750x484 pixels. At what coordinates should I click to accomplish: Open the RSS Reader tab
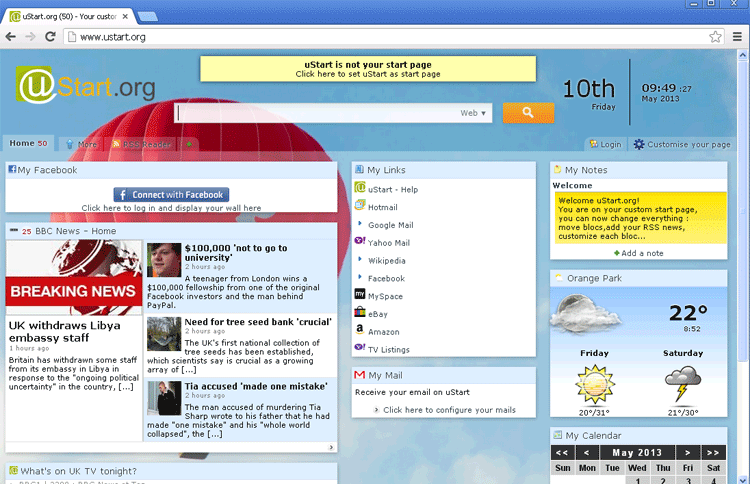[141, 144]
